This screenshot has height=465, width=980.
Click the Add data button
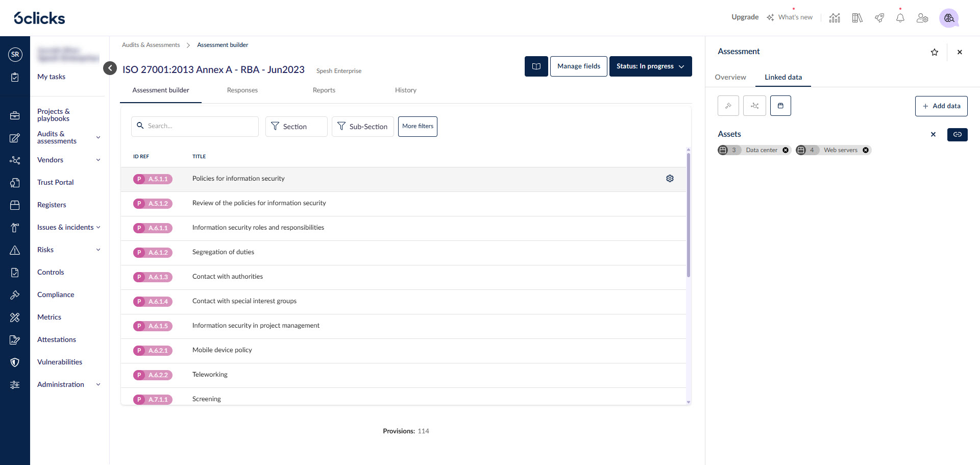pos(941,106)
